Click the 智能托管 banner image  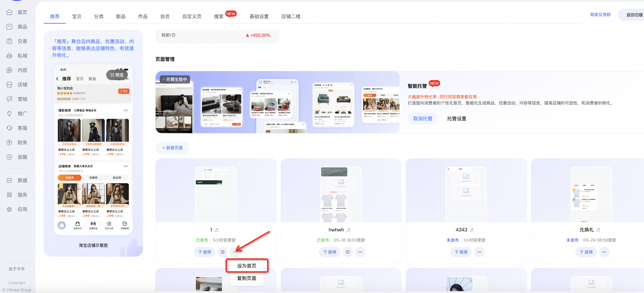click(x=277, y=102)
